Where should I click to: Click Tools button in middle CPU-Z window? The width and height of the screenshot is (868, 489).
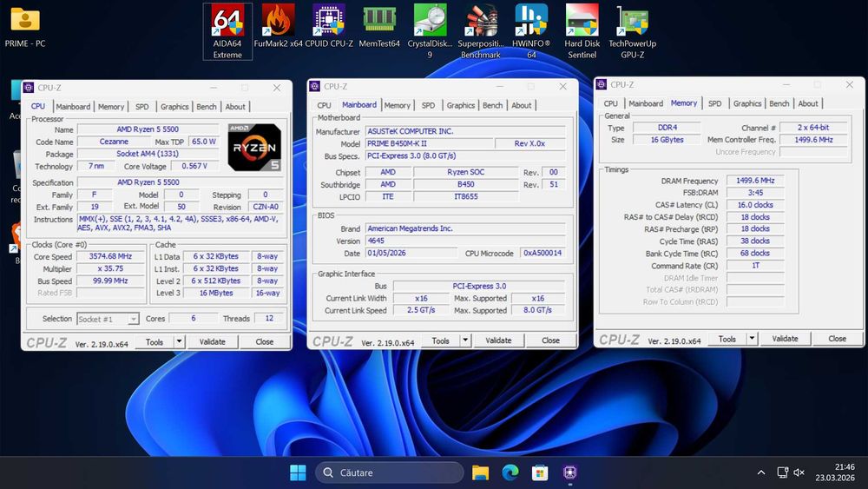tap(441, 340)
